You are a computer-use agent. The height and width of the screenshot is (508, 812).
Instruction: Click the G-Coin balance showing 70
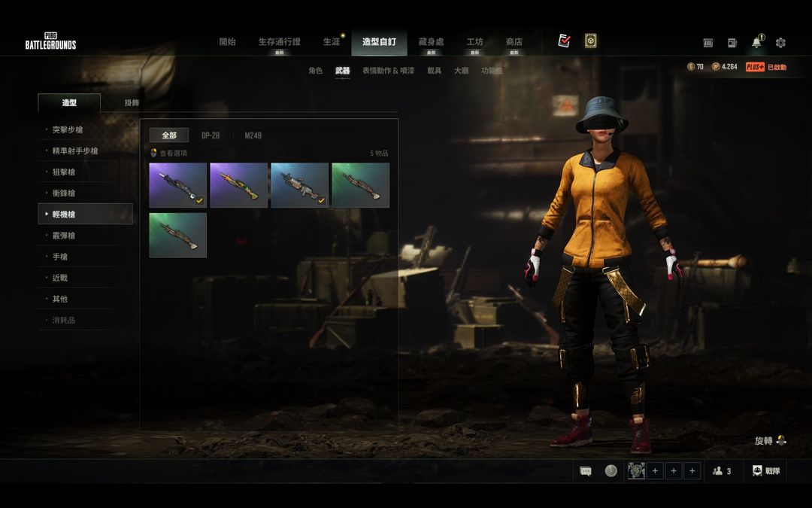pyautogui.click(x=695, y=67)
